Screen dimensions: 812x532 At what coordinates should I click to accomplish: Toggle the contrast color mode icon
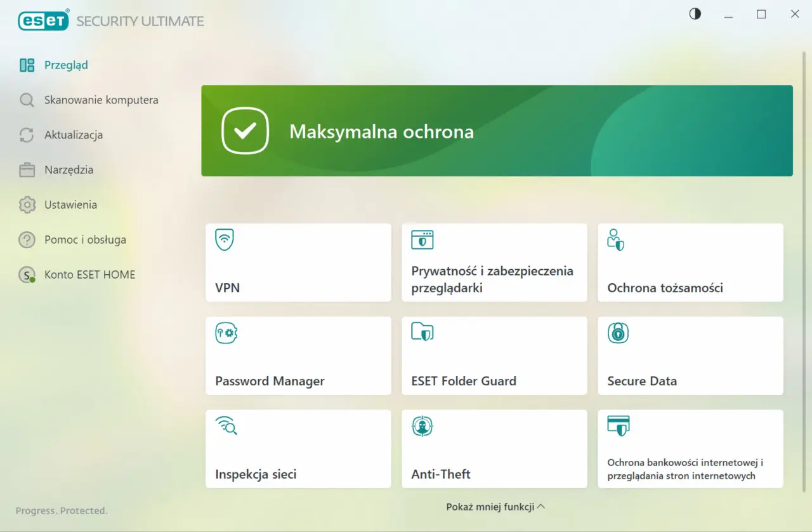[695, 14]
